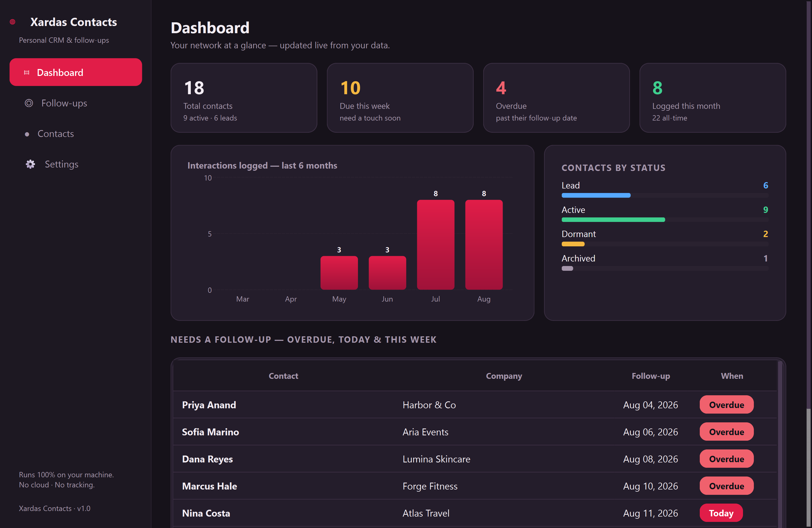Click the Company column header
The height and width of the screenshot is (528, 812).
504,376
